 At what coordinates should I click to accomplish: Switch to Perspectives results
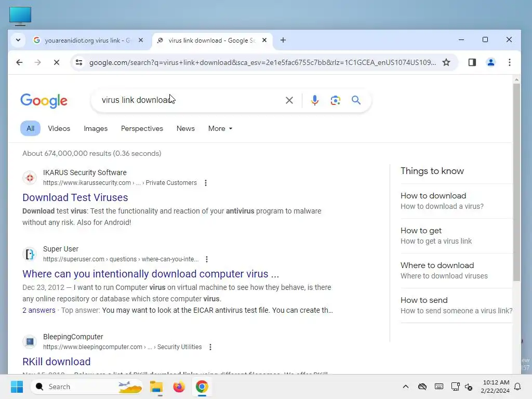[142, 129]
